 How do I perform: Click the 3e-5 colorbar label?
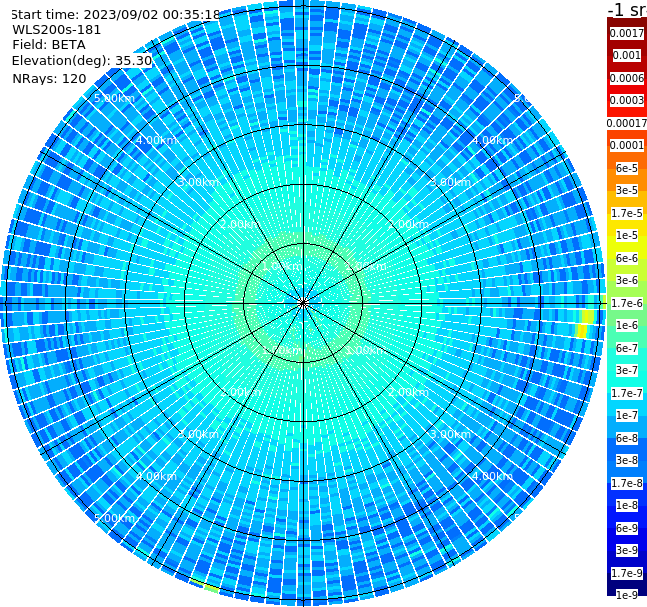(627, 190)
